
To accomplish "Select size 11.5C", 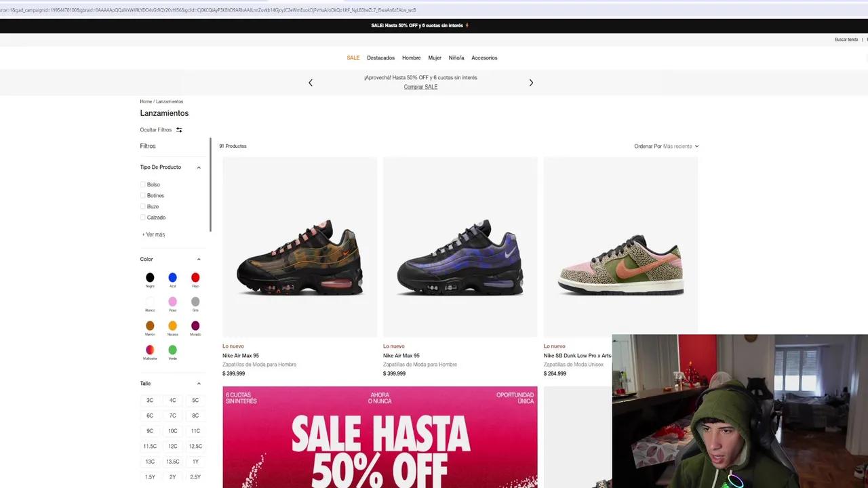I will (x=150, y=447).
